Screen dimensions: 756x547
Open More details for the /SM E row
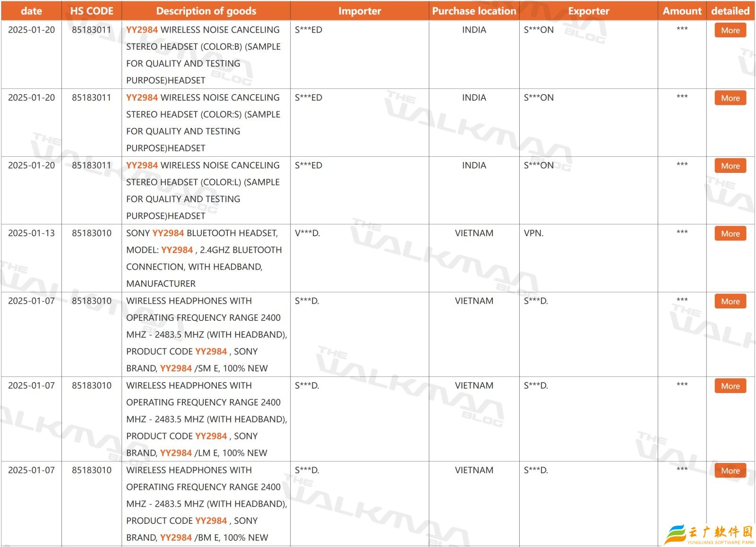coord(730,301)
